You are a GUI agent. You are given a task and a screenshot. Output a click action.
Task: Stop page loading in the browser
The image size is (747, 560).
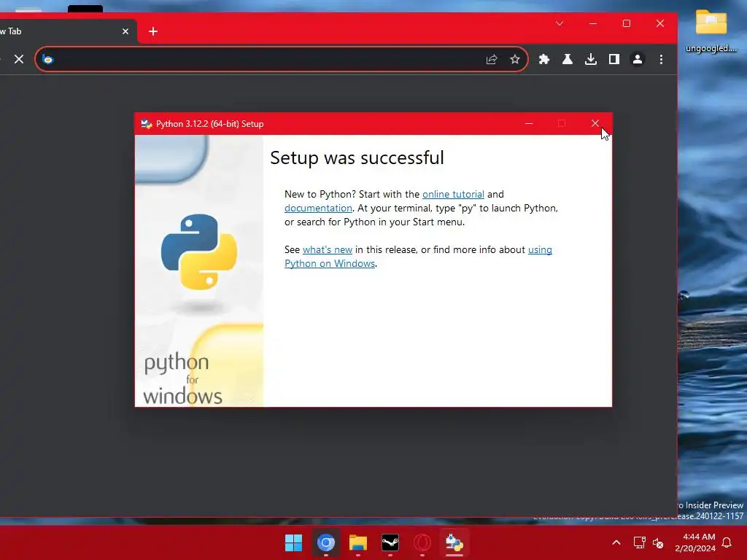(x=18, y=59)
